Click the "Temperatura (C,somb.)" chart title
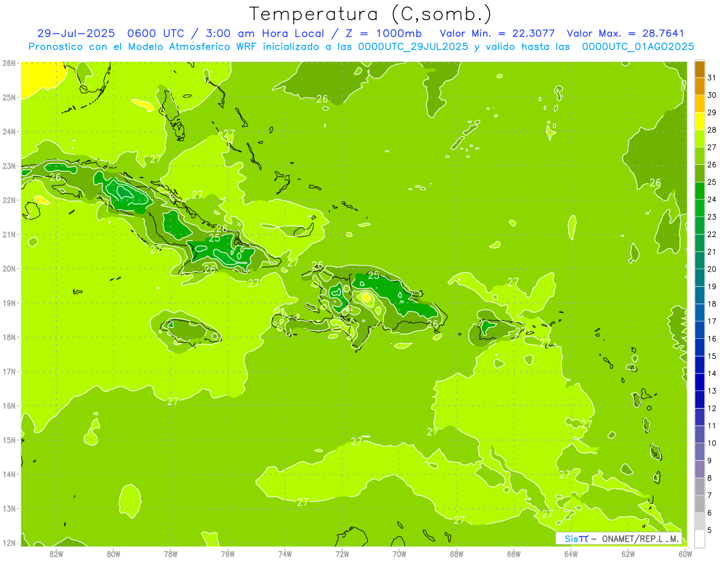This screenshot has width=728, height=562. click(371, 14)
